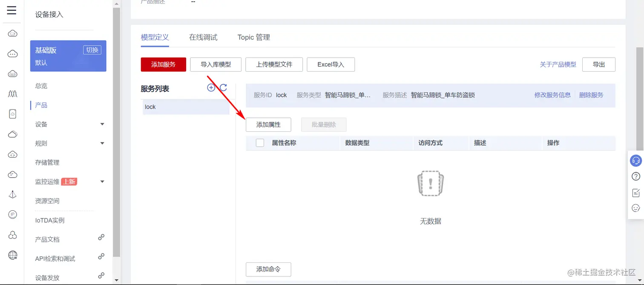Expand the 规则 submenu arrow
The image size is (644, 285).
click(x=102, y=143)
